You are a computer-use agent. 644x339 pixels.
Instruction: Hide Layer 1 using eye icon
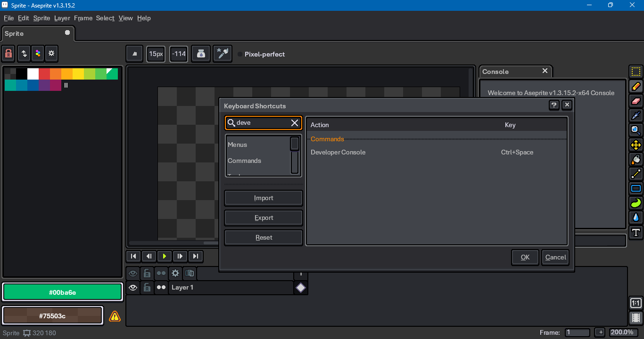click(133, 287)
